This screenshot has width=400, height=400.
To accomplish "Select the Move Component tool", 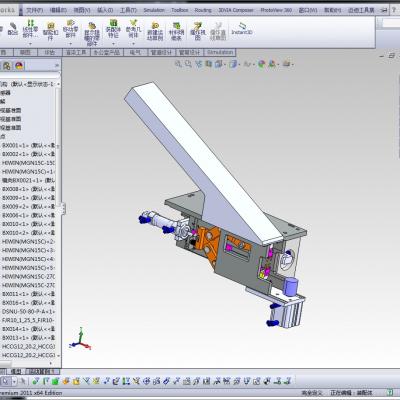I will click(70, 29).
